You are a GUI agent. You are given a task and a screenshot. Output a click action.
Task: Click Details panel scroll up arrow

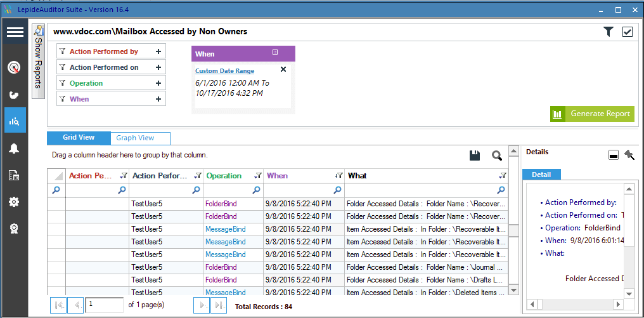(x=629, y=189)
